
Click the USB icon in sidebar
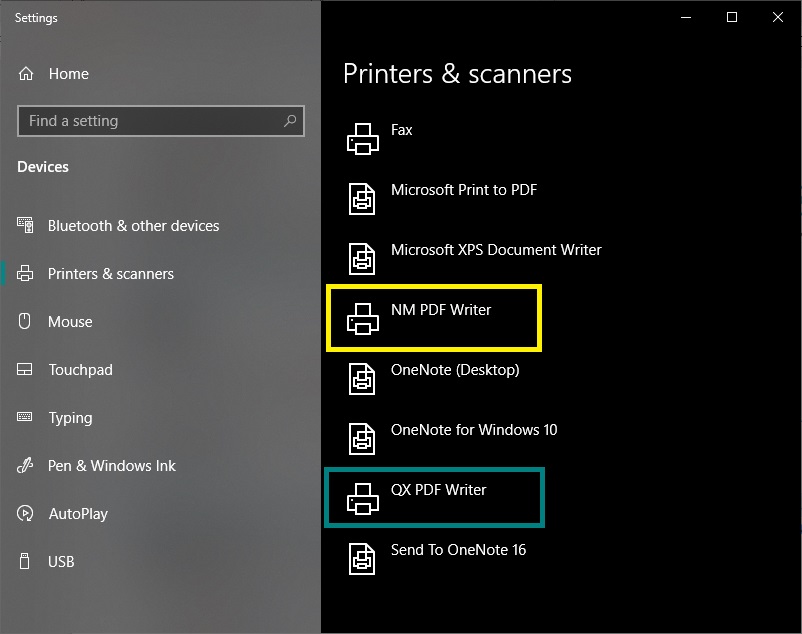(x=25, y=561)
